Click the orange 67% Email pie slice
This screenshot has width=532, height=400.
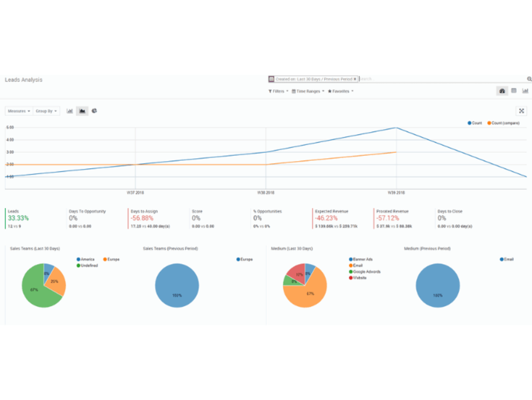click(x=310, y=294)
